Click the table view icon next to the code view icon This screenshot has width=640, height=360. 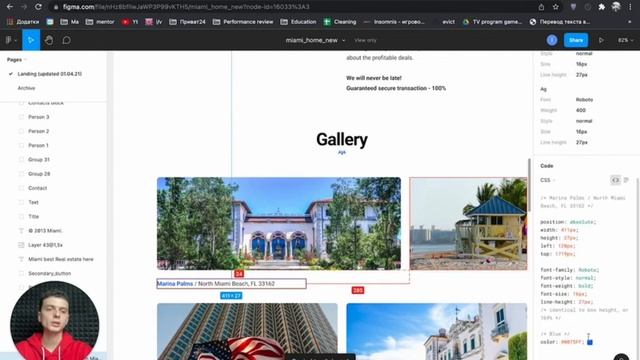[626, 180]
